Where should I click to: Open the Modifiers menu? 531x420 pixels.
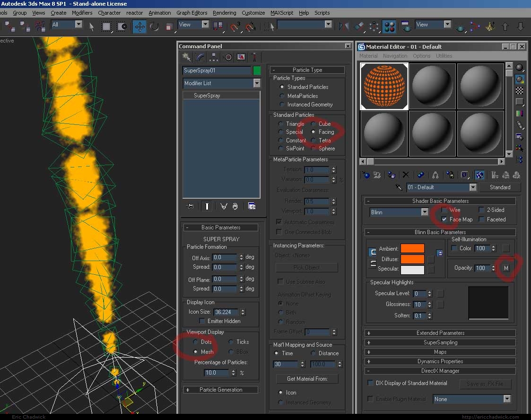[x=82, y=13]
